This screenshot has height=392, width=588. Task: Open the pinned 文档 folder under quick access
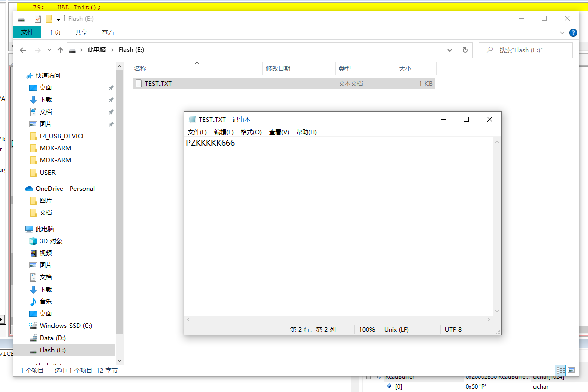tap(46, 111)
